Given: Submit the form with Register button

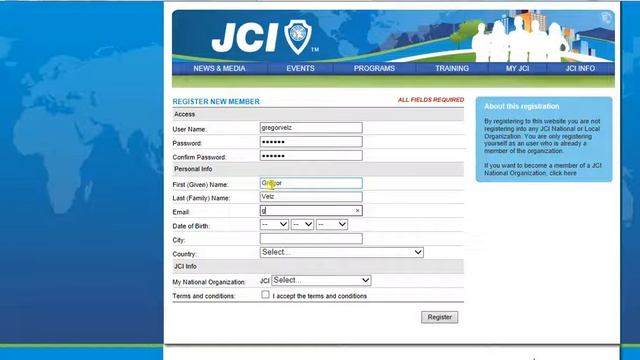Looking at the screenshot, I should (x=440, y=317).
